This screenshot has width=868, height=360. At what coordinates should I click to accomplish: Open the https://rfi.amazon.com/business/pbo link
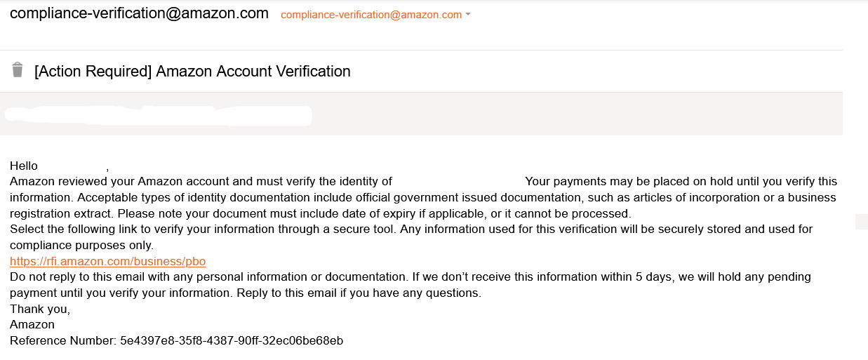pos(108,261)
